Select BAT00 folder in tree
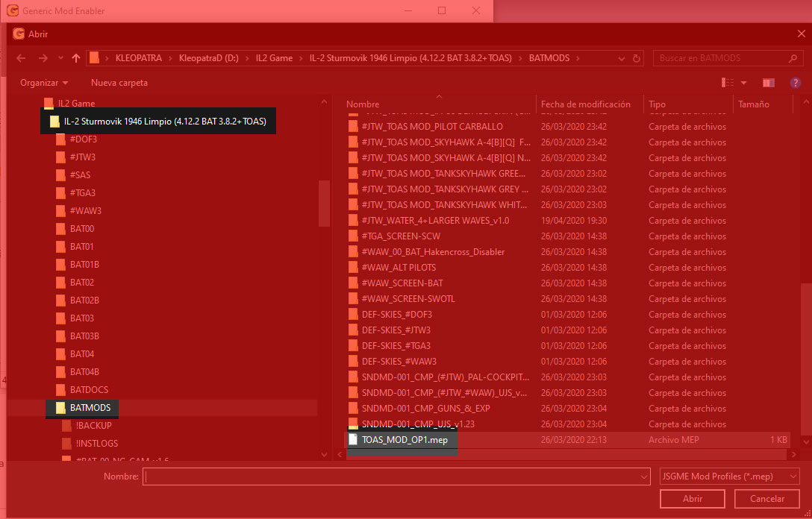Screen dimensions: 812x519 82,229
